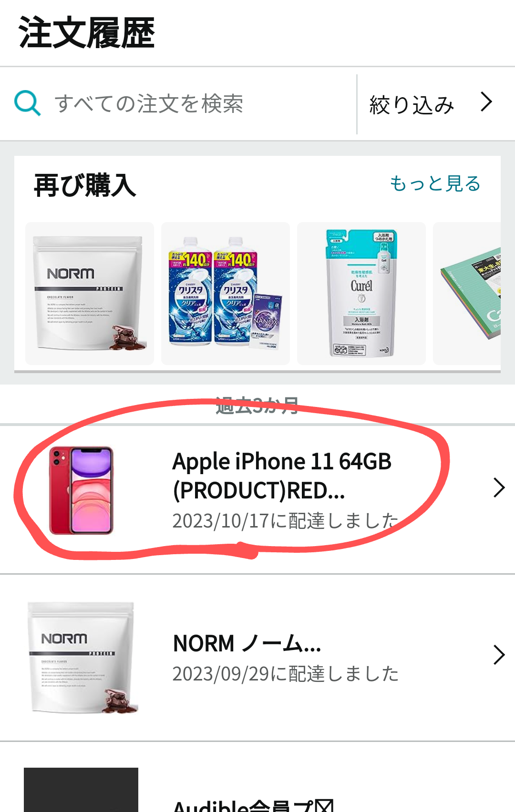Expand NORM order details via chevron
This screenshot has width=515, height=812.
click(499, 655)
